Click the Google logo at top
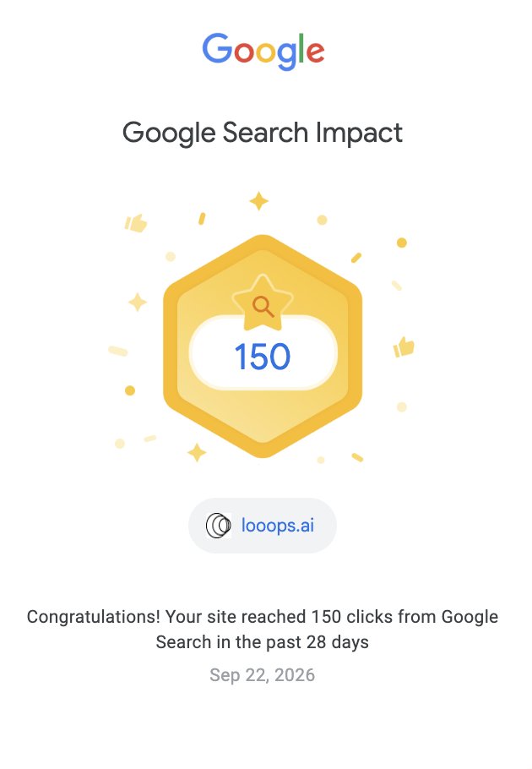The width and height of the screenshot is (532, 769). point(263,51)
